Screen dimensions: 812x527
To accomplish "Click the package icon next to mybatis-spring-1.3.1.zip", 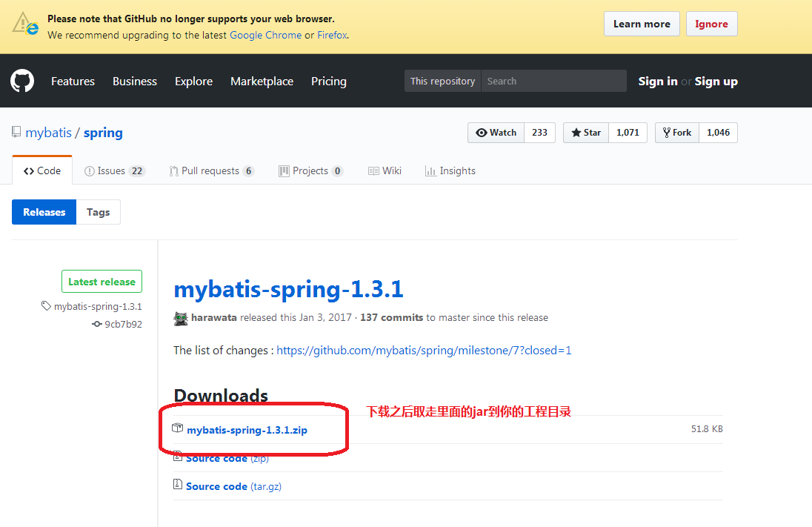I will (178, 428).
